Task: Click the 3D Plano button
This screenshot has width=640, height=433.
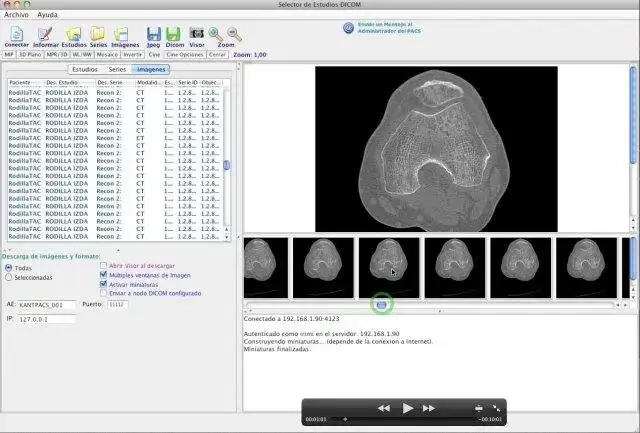Action: 30,55
